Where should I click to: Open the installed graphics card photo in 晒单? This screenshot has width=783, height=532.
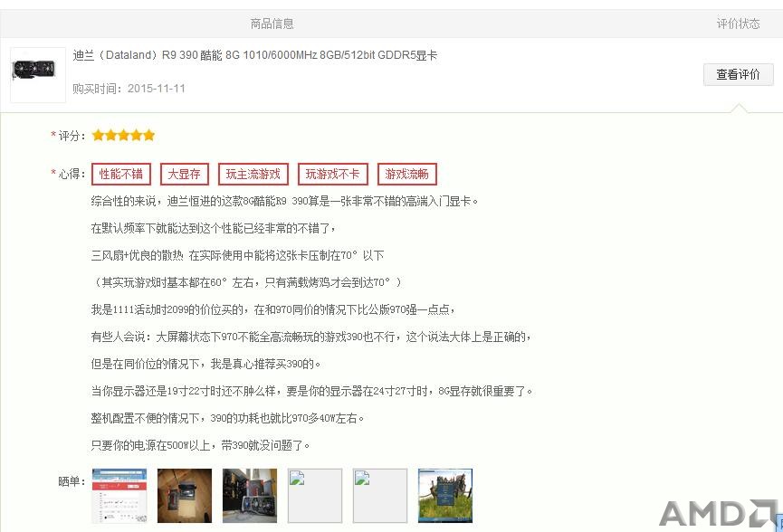point(250,496)
